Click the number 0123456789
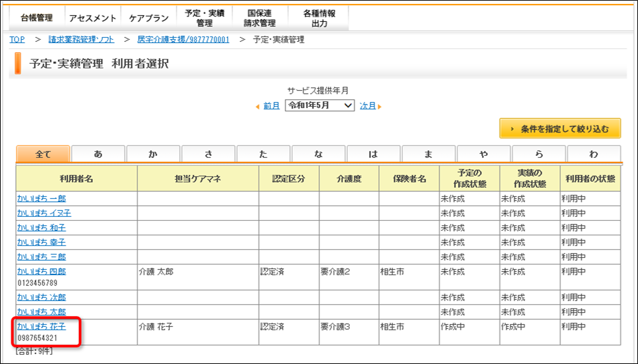The image size is (638, 364). coord(37,282)
